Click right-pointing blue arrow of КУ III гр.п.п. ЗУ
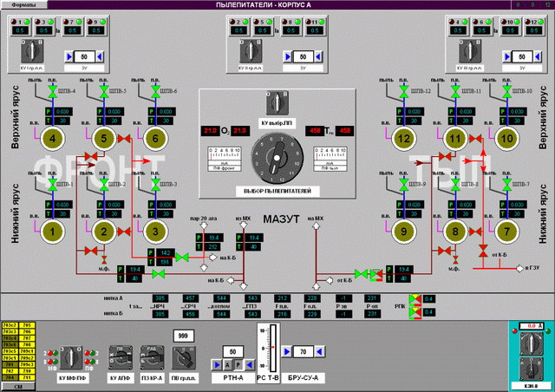 tap(507, 56)
